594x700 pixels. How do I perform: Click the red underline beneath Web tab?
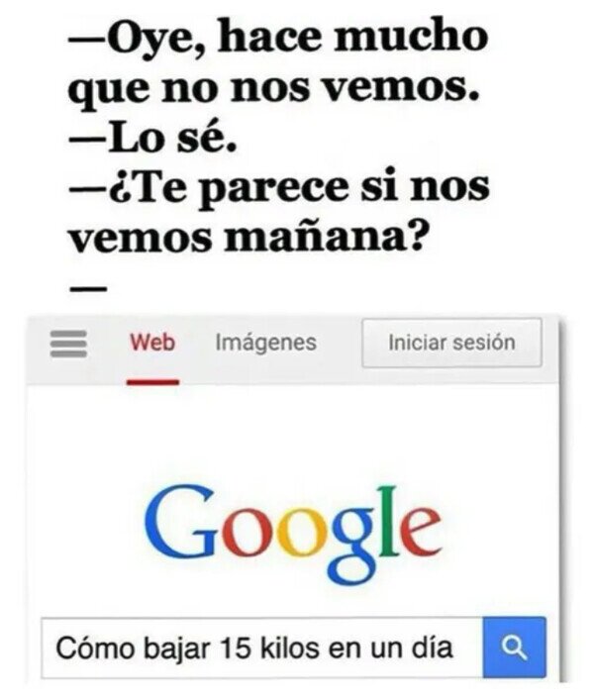tap(152, 382)
